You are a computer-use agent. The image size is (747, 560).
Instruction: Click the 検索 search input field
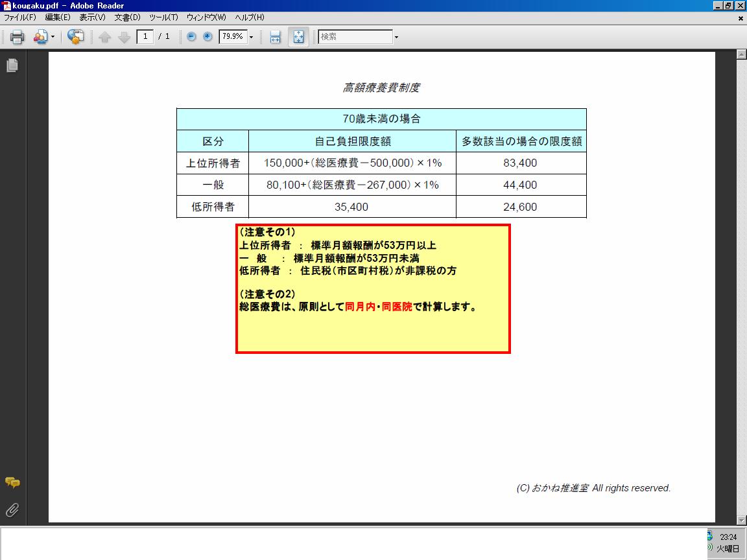(x=355, y=37)
